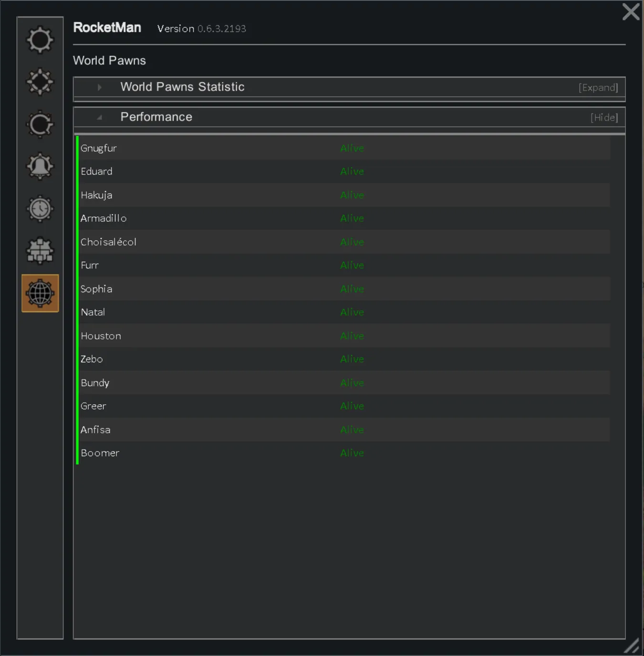Open the gear with four segments tab
The height and width of the screenshot is (656, 644).
click(x=40, y=82)
